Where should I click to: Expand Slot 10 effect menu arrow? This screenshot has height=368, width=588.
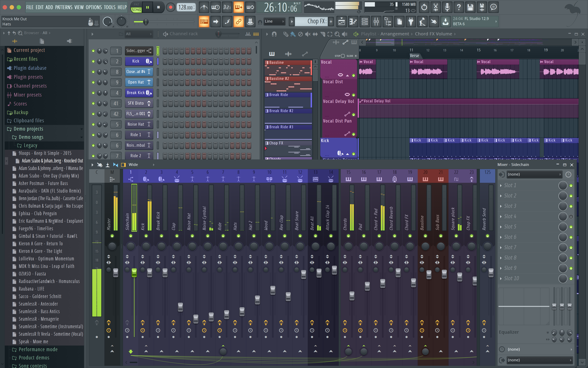pos(501,278)
